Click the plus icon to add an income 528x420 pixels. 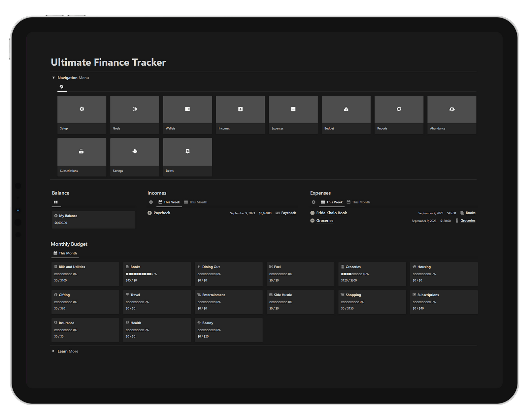151,202
